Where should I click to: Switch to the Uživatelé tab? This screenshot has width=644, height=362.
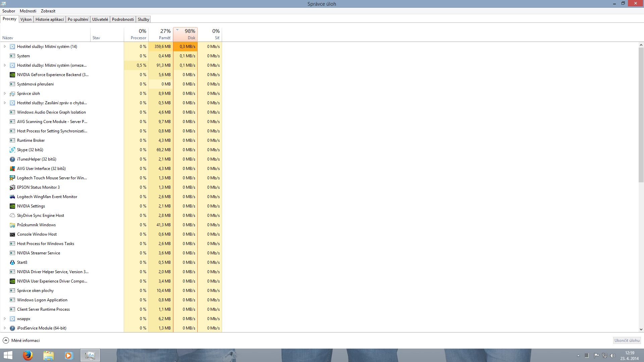click(100, 19)
